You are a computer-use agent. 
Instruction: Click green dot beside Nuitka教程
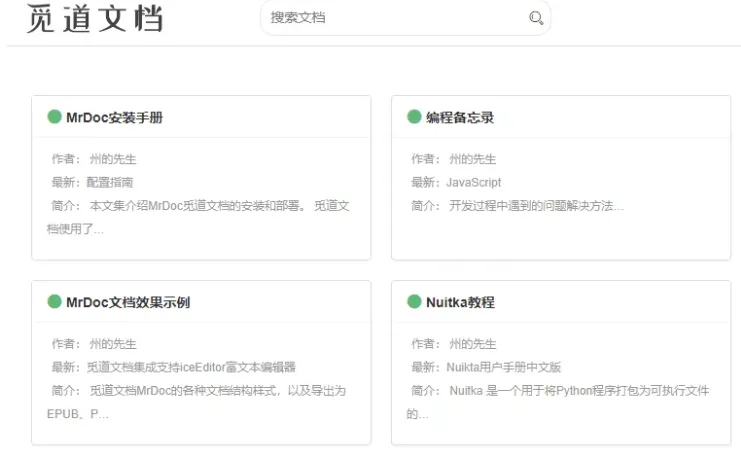(x=414, y=301)
